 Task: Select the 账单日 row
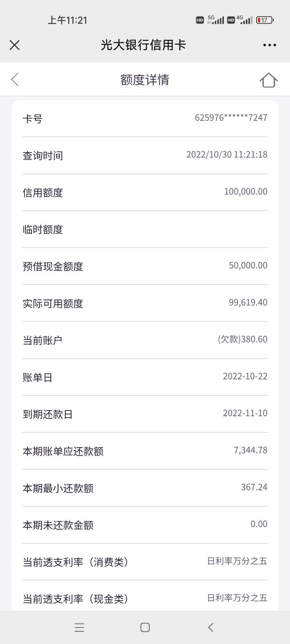pyautogui.click(x=145, y=377)
